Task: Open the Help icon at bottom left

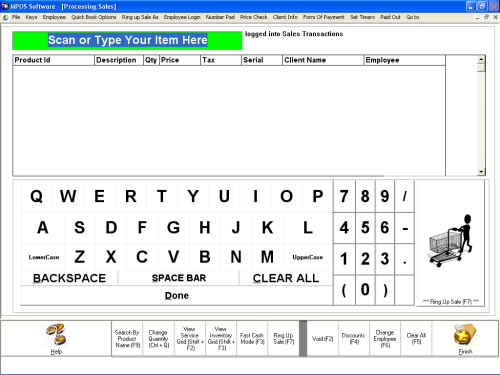Action: point(56,338)
